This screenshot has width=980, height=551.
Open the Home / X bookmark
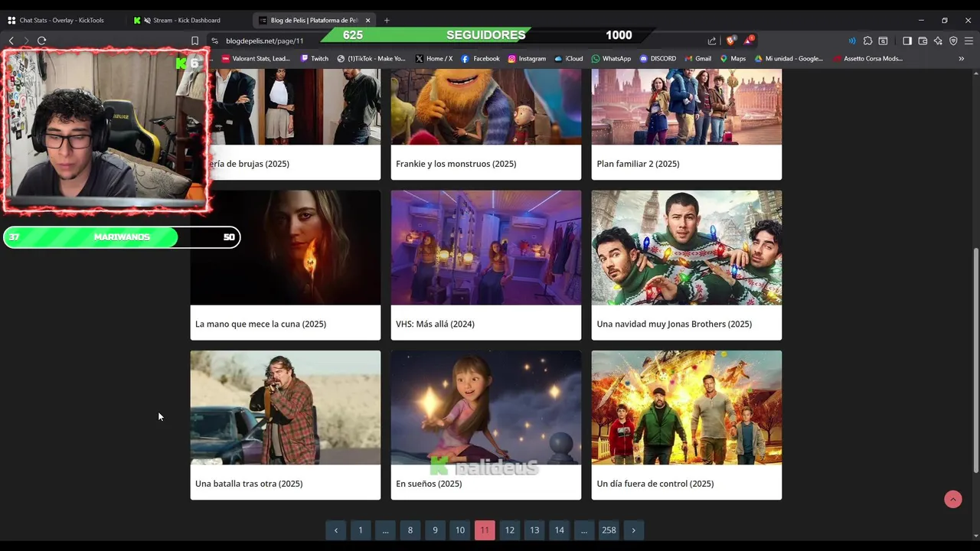[x=434, y=58]
